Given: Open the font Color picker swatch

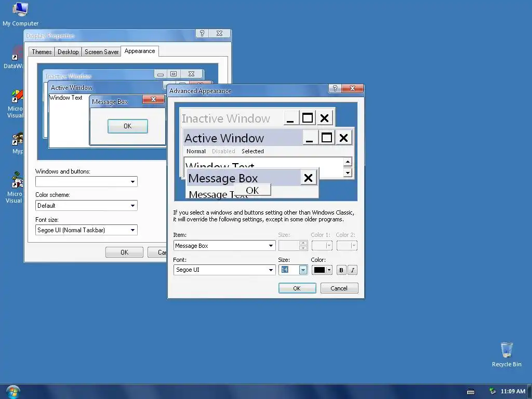Looking at the screenshot, I should pyautogui.click(x=322, y=270).
